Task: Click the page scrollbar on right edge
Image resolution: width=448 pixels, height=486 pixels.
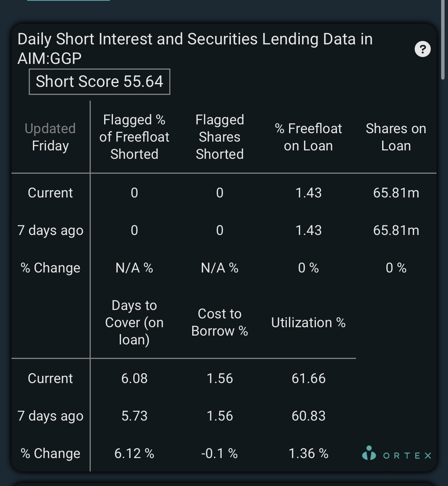Action: pos(443,40)
